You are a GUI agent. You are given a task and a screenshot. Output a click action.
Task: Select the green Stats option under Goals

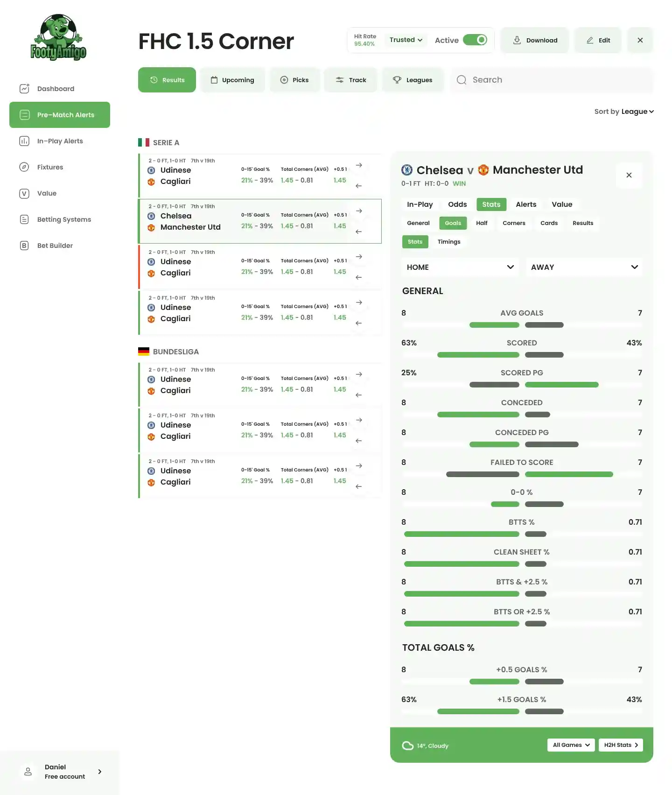tap(415, 242)
